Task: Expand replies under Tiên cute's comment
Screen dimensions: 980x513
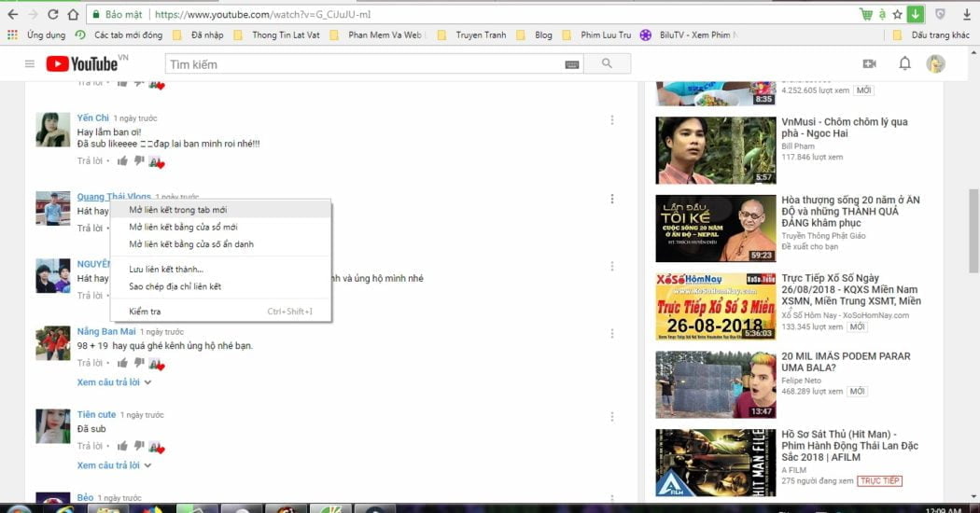Action: point(115,464)
